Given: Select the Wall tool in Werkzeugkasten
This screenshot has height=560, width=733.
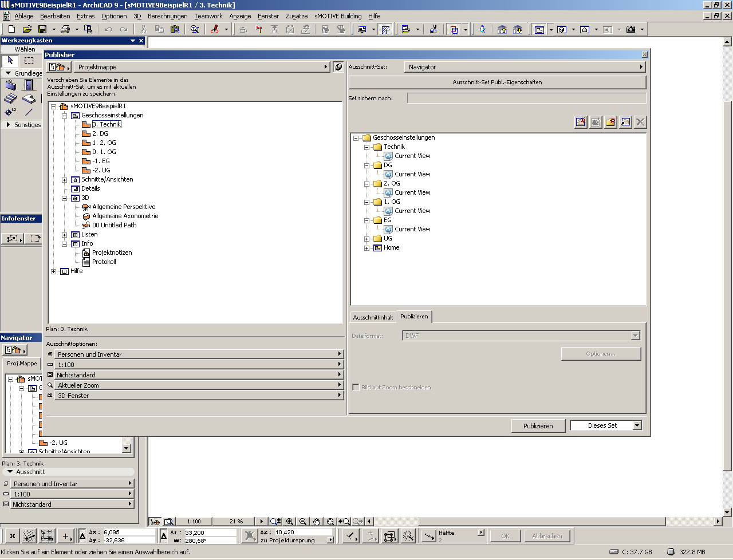Looking at the screenshot, I should [11, 85].
